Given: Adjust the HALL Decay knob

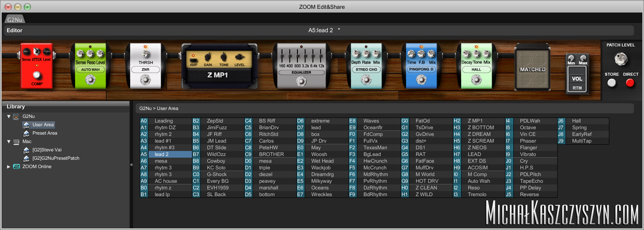Looking at the screenshot, I should [467, 54].
